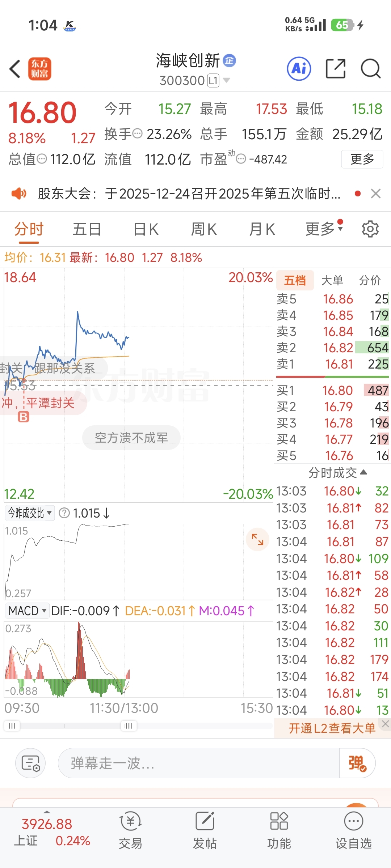Expand chart with fullscreen arrows icon
Image resolution: width=391 pixels, height=868 pixels.
(x=257, y=539)
